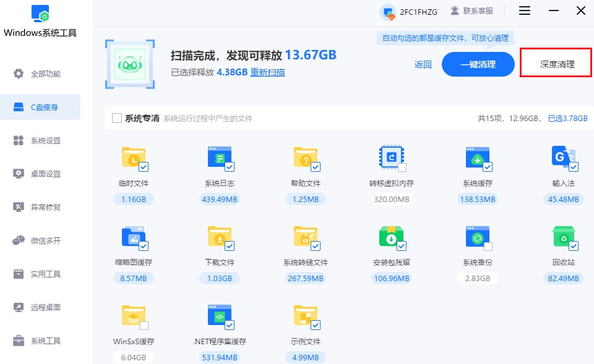Select the 临时文件 (temp files) folder icon

pos(133,158)
